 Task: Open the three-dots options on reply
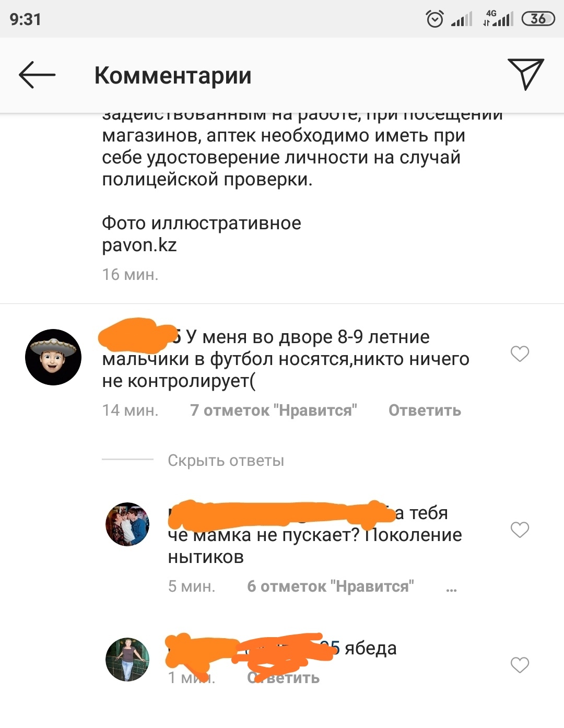click(x=452, y=589)
